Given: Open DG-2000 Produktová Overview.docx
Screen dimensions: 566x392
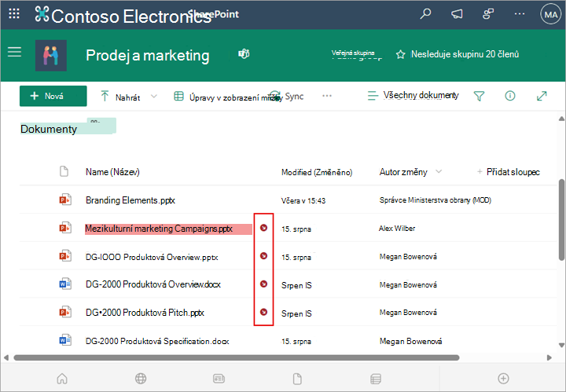Looking at the screenshot, I should 153,284.
